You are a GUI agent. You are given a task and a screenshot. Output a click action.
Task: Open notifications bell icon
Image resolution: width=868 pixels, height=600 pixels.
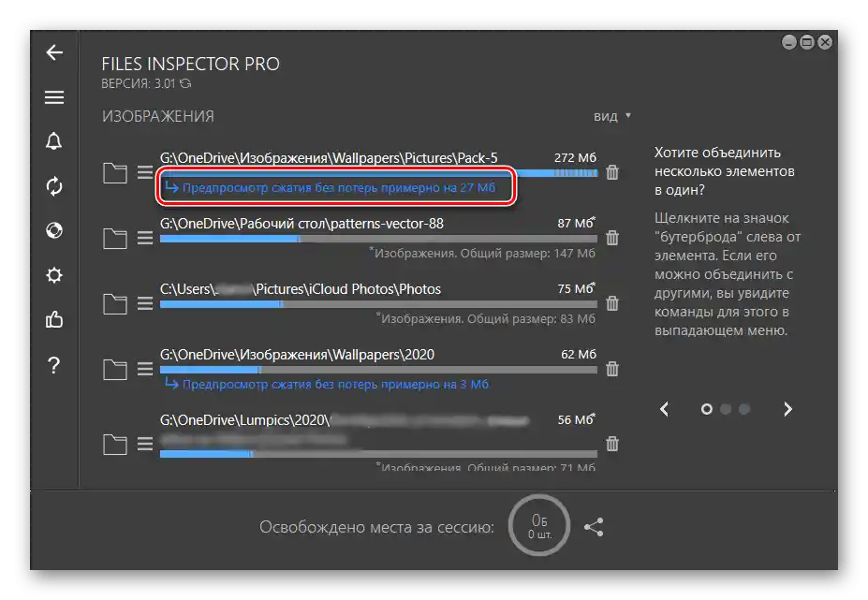tap(53, 141)
